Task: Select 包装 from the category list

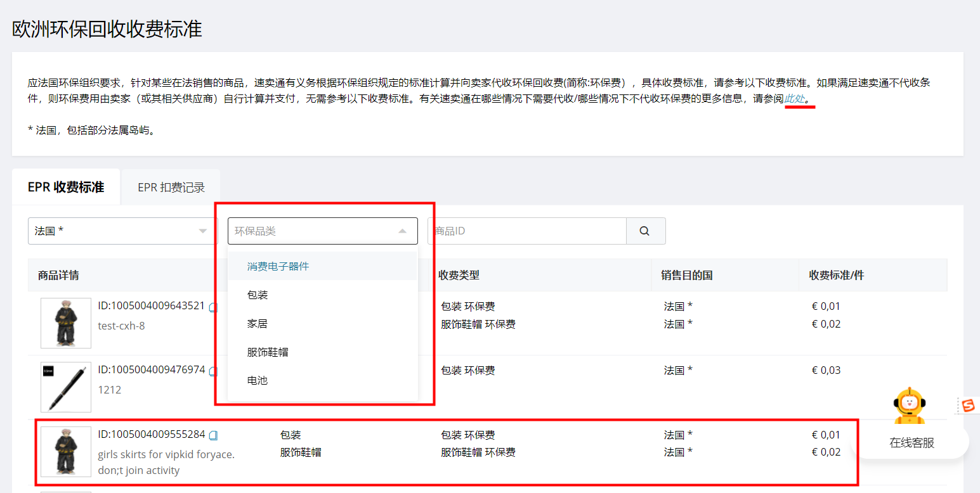Action: click(323, 295)
